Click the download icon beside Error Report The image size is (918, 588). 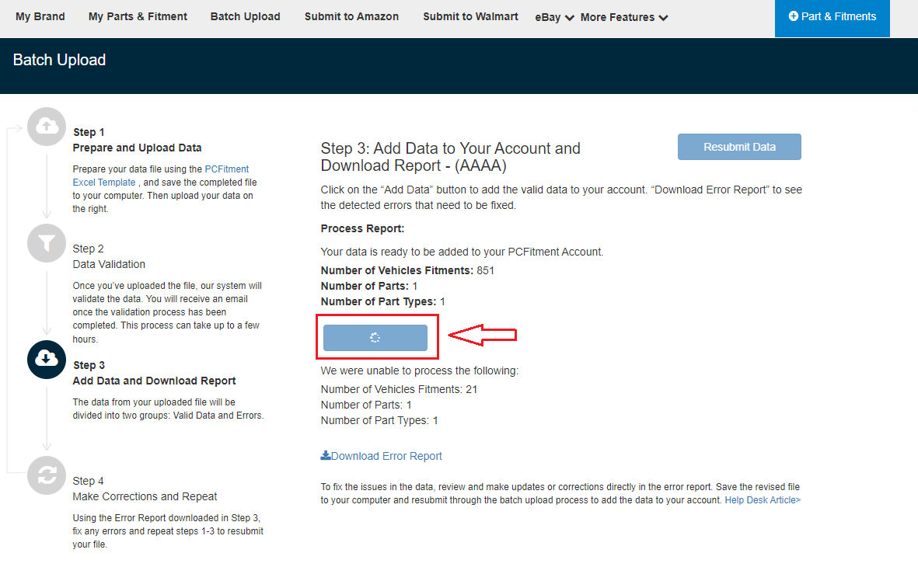(x=326, y=456)
